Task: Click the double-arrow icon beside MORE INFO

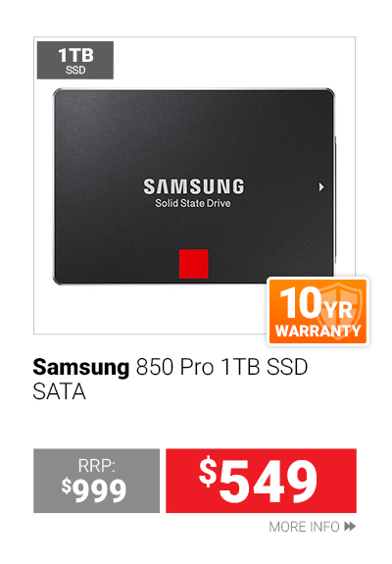Action: coord(350,527)
